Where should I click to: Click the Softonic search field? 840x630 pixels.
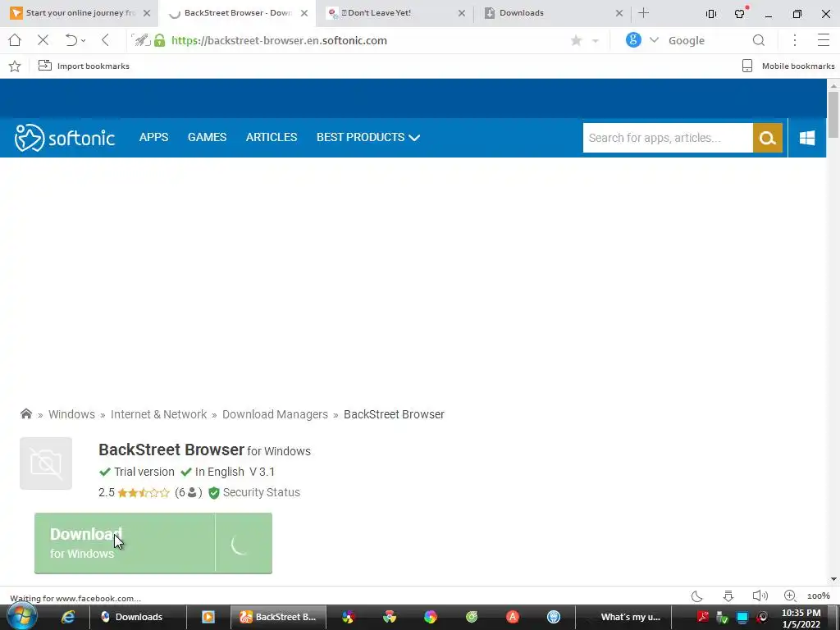tap(668, 138)
